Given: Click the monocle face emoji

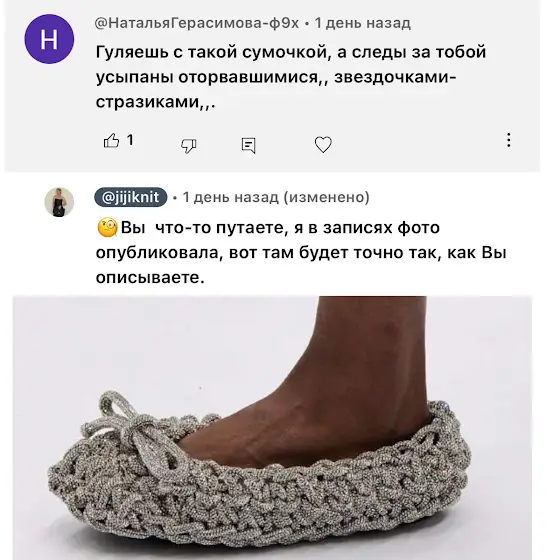Looking at the screenshot, I should point(108,227).
